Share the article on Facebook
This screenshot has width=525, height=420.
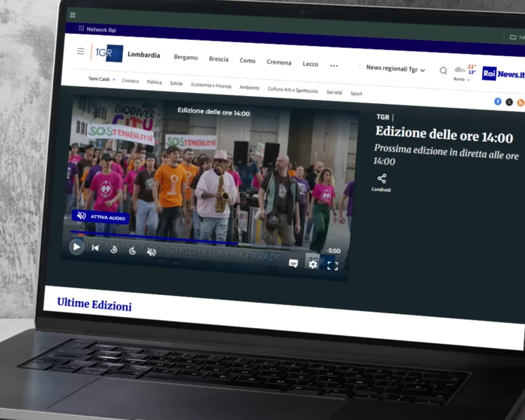coord(497,102)
